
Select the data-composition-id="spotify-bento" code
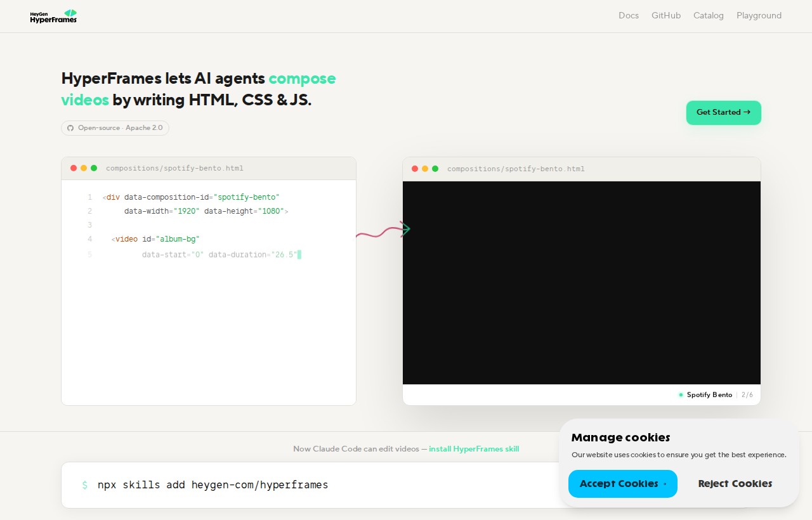(x=202, y=197)
